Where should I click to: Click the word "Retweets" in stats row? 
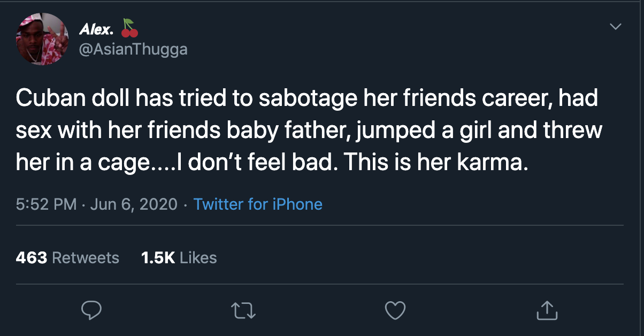click(x=85, y=257)
